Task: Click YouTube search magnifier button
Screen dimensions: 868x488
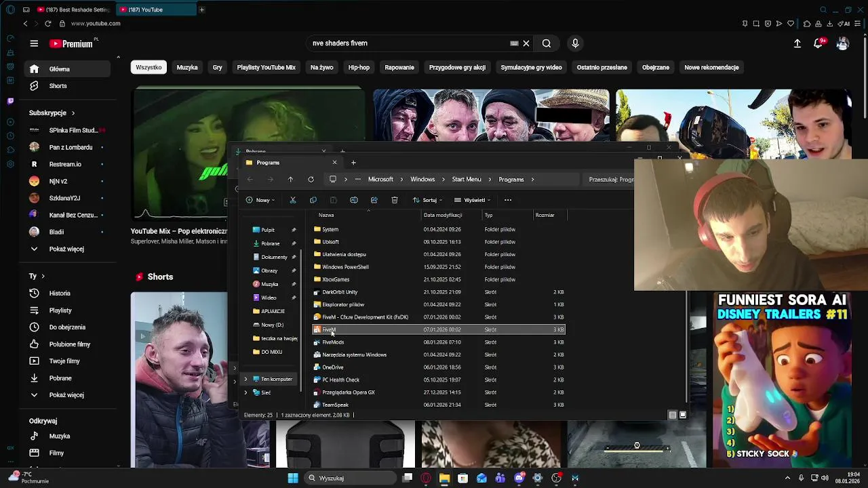Action: (x=547, y=43)
